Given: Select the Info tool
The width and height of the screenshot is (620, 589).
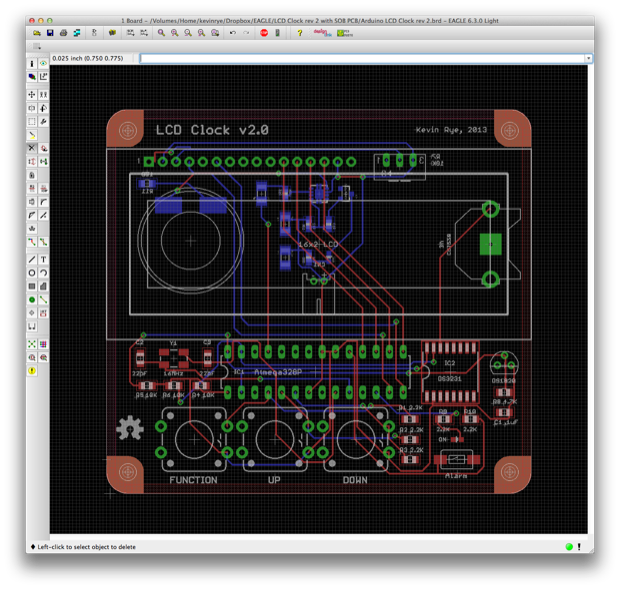Looking at the screenshot, I should tap(32, 64).
